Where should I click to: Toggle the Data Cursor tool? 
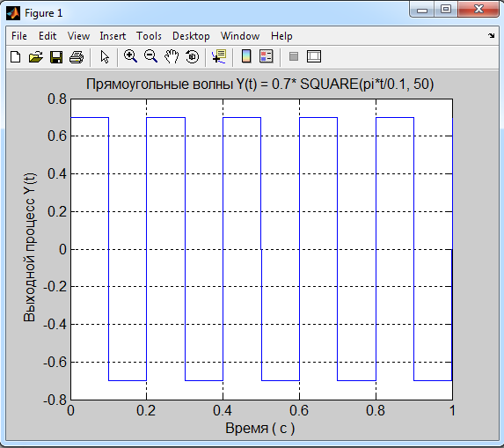(219, 56)
